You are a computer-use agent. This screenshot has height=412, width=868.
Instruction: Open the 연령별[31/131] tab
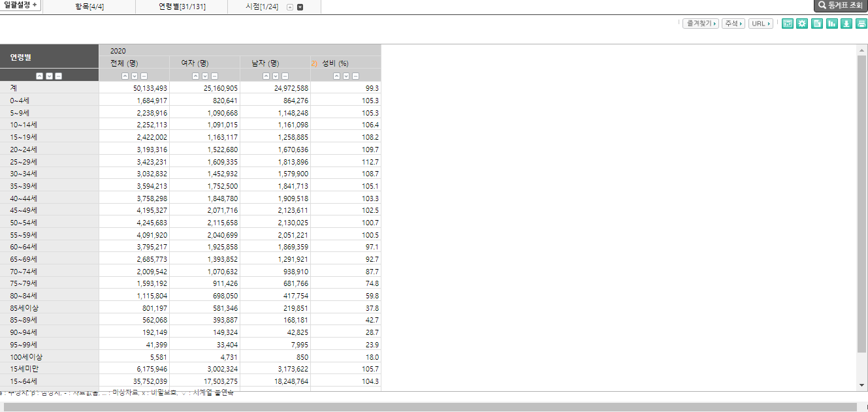coord(182,7)
